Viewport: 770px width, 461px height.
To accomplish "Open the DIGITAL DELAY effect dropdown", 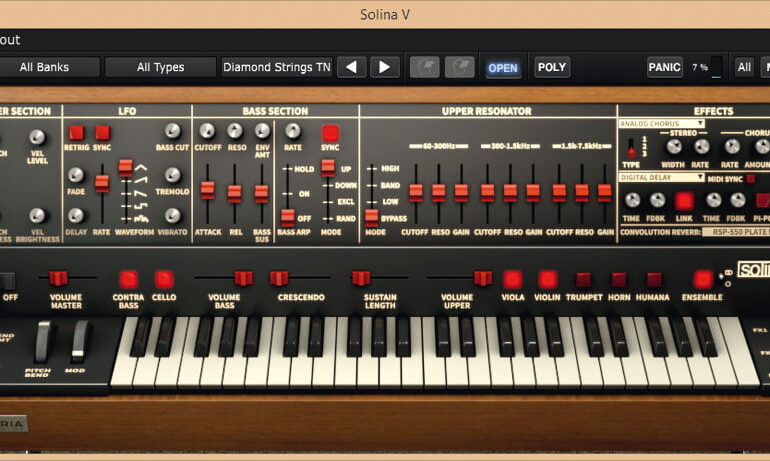I will pos(661,177).
